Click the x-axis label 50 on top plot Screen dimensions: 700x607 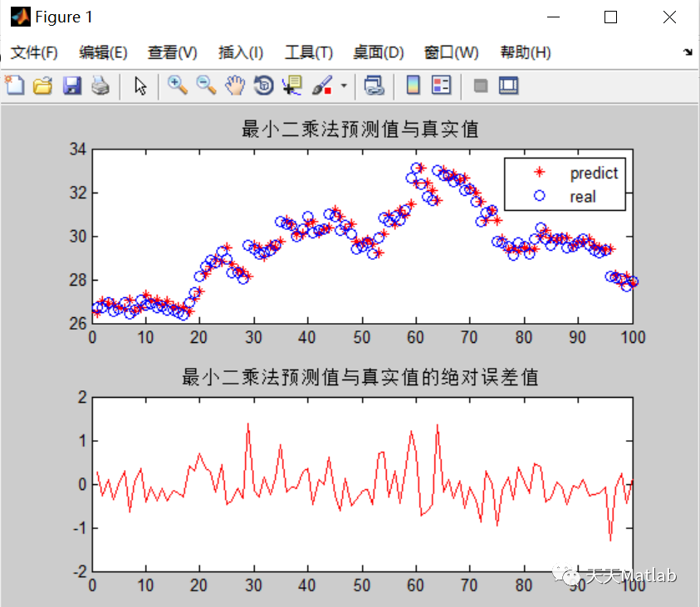click(361, 337)
